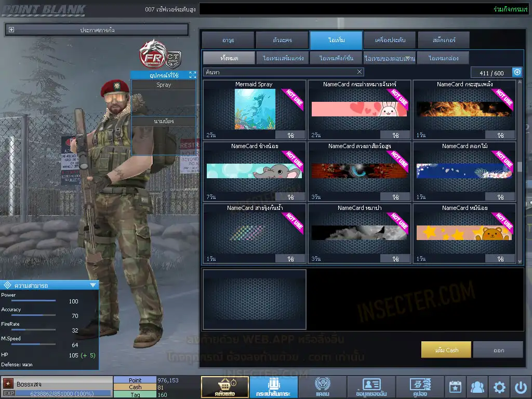
Task: Open the shop basket icon in bottom bar
Action: 224,387
